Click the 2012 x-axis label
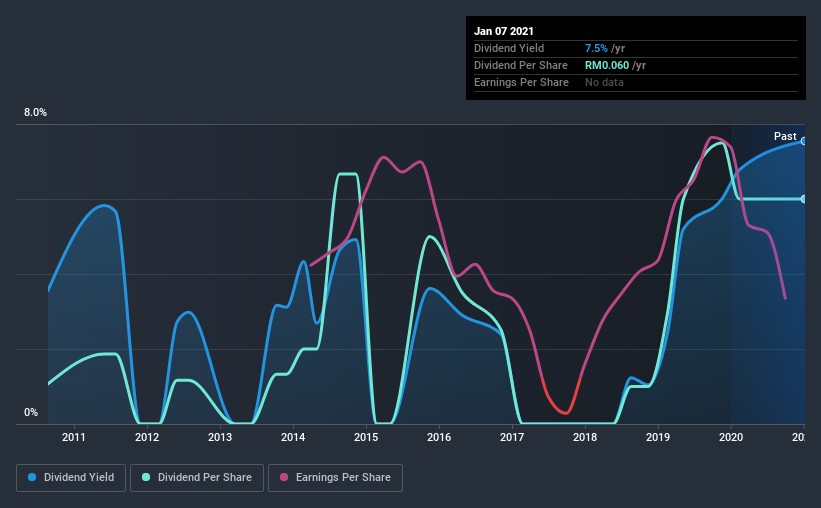 147,437
